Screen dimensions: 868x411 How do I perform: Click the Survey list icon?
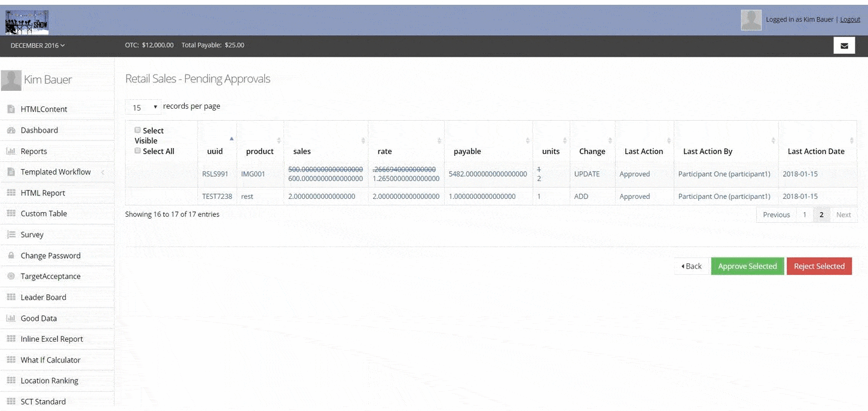(x=11, y=235)
